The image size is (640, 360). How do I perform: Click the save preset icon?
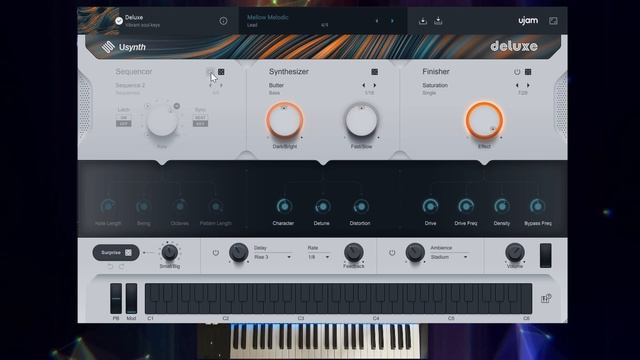(x=438, y=20)
